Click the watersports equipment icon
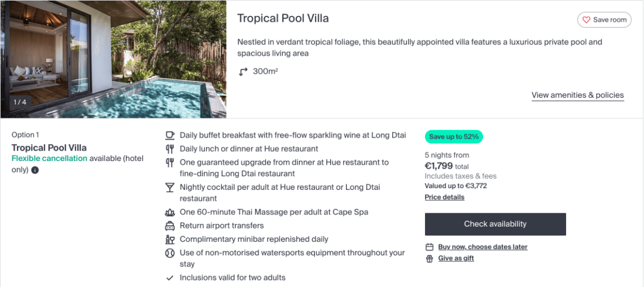The image size is (644, 287). (x=170, y=253)
